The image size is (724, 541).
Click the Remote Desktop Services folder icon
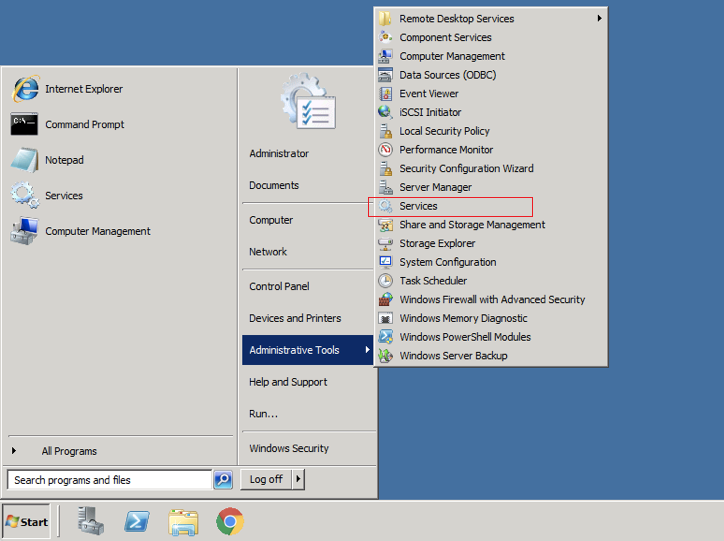(x=385, y=18)
